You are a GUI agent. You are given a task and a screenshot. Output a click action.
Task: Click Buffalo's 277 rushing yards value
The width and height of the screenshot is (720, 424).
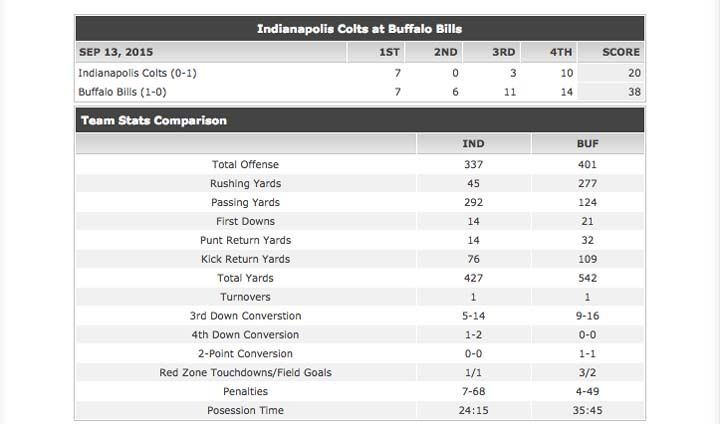click(x=587, y=183)
